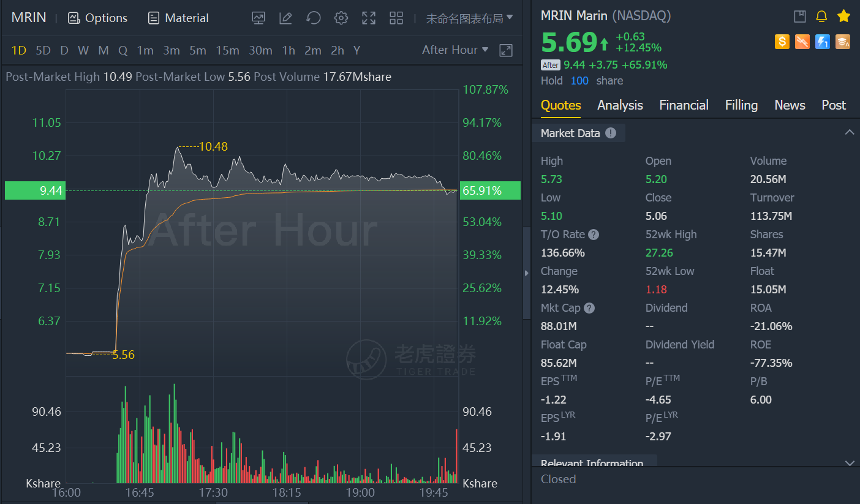Click the blue lightning badge icon
The image size is (860, 504).
coord(823,42)
